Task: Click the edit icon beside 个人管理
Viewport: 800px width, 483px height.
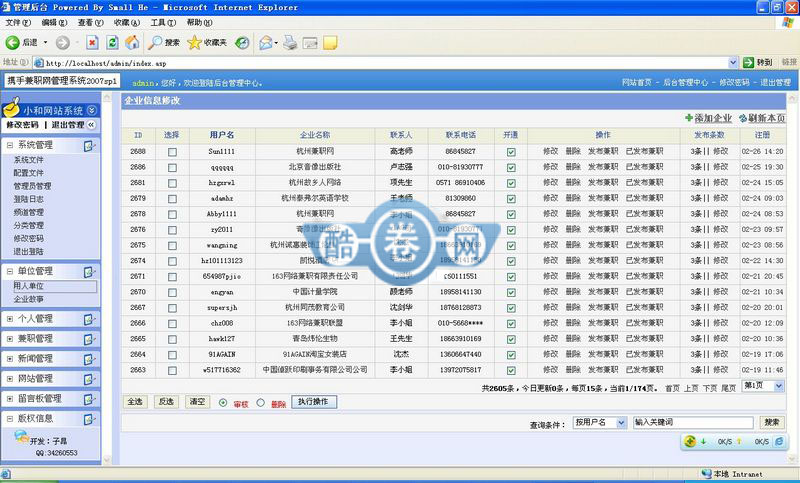Action: click(89, 319)
